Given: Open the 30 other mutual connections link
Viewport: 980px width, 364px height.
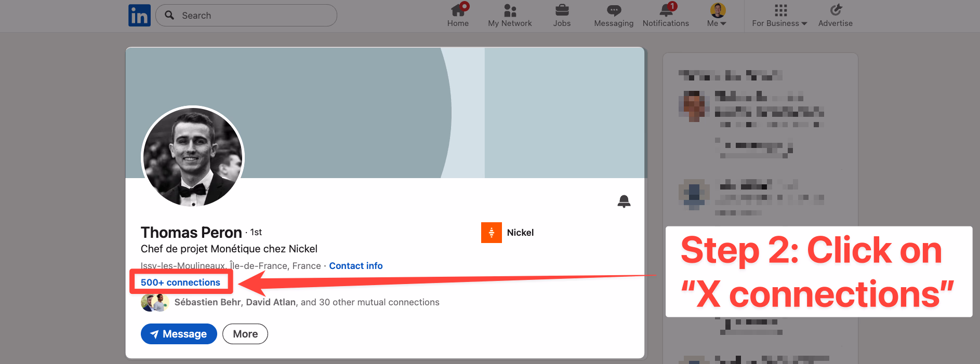Looking at the screenshot, I should click(307, 302).
